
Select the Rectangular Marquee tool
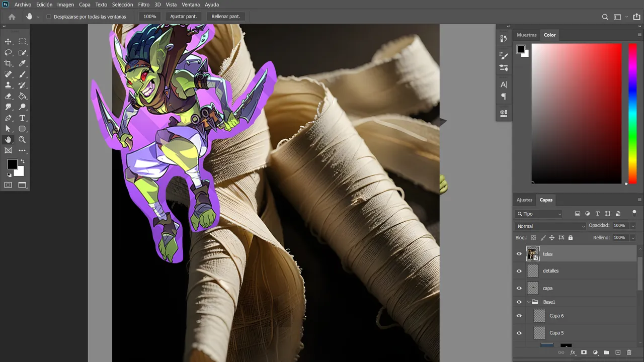pyautogui.click(x=22, y=42)
